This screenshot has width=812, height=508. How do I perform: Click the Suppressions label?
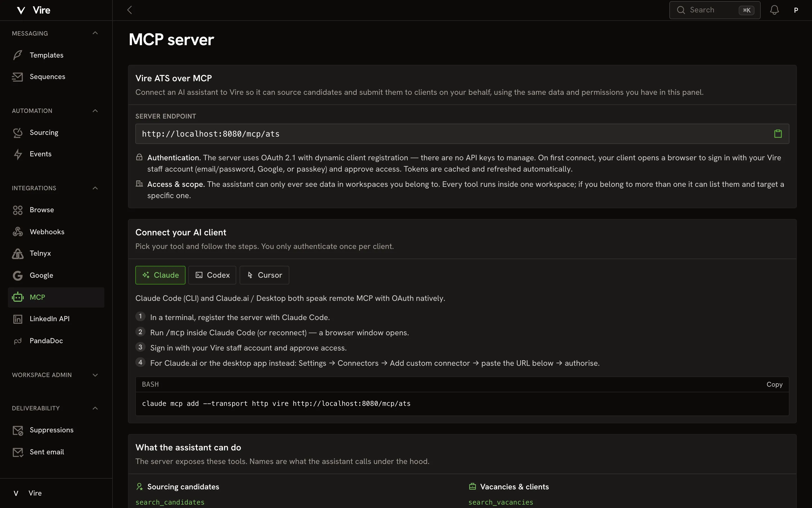[x=52, y=430]
